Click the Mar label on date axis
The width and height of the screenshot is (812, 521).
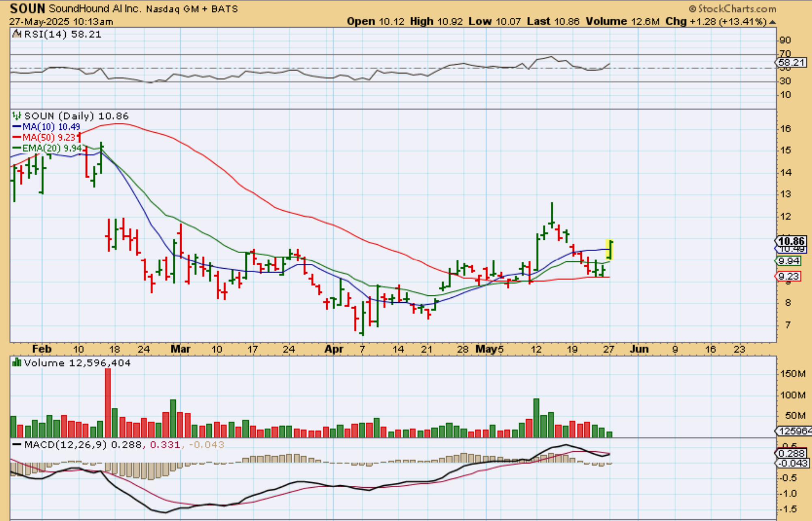point(181,349)
